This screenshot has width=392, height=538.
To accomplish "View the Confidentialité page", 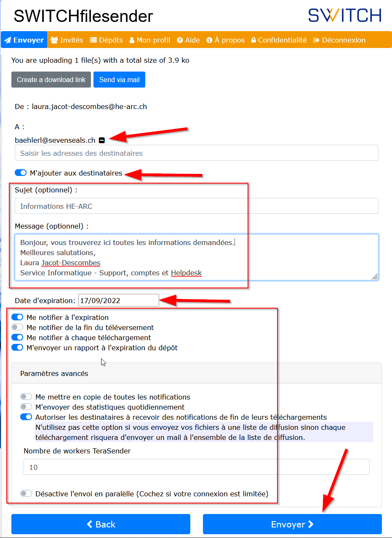I will click(x=279, y=40).
